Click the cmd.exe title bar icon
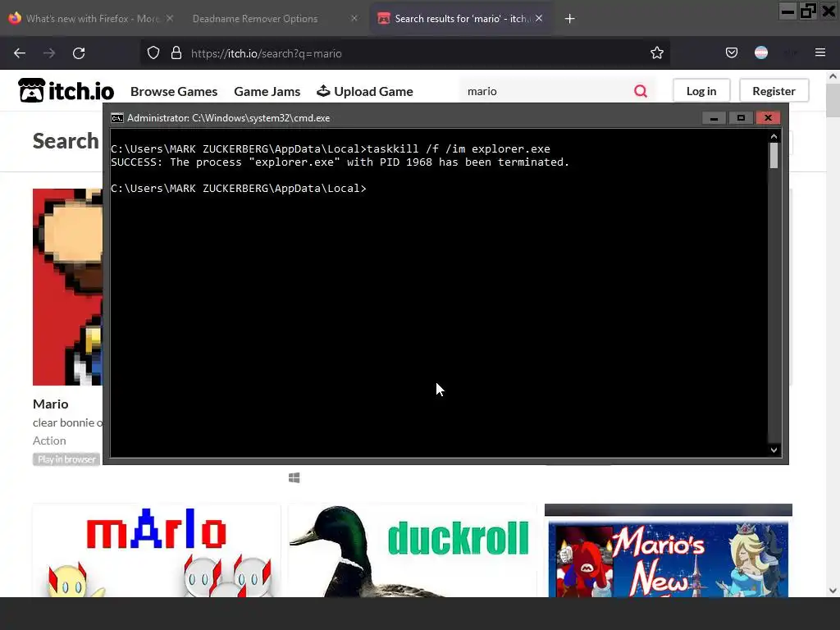The image size is (840, 630). pyautogui.click(x=116, y=118)
